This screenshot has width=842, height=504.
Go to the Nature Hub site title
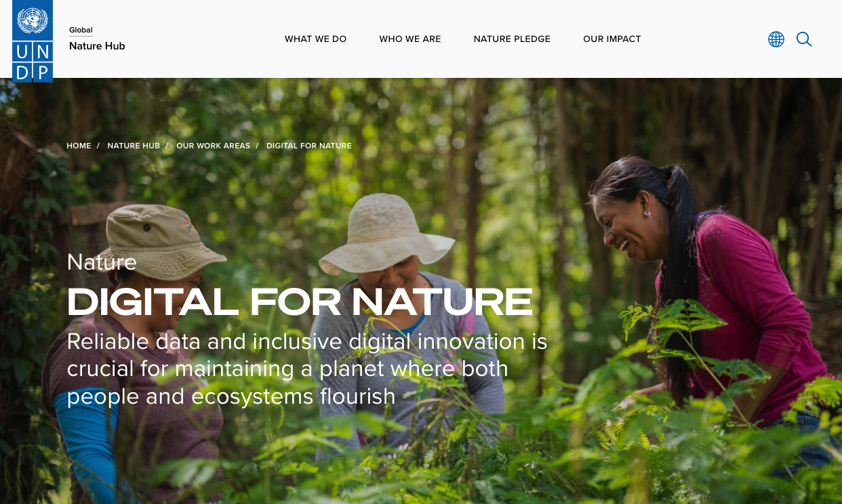pyautogui.click(x=97, y=46)
